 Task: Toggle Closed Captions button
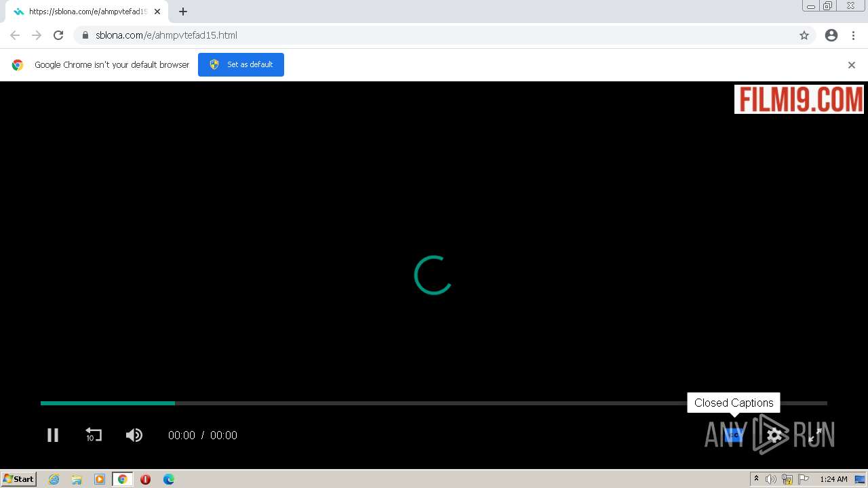[734, 435]
